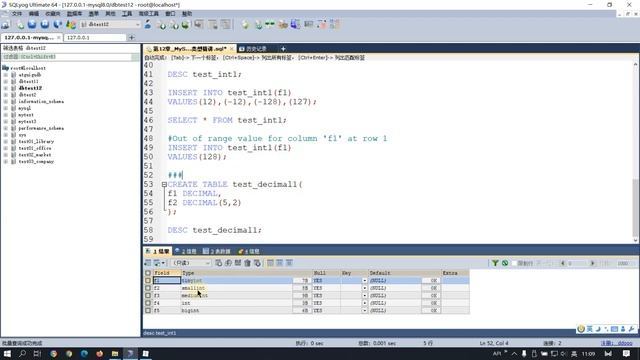Click the execute all queries icon
The image size is (640, 360).
point(44,24)
